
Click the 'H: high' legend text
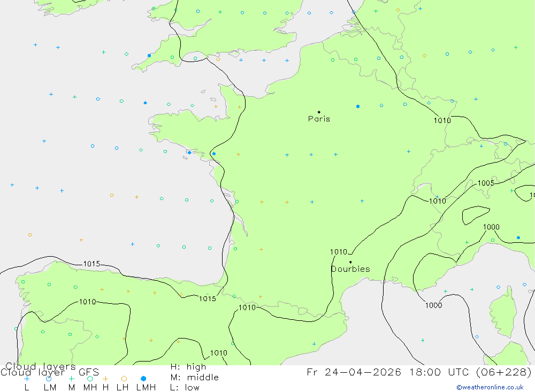[188, 367]
